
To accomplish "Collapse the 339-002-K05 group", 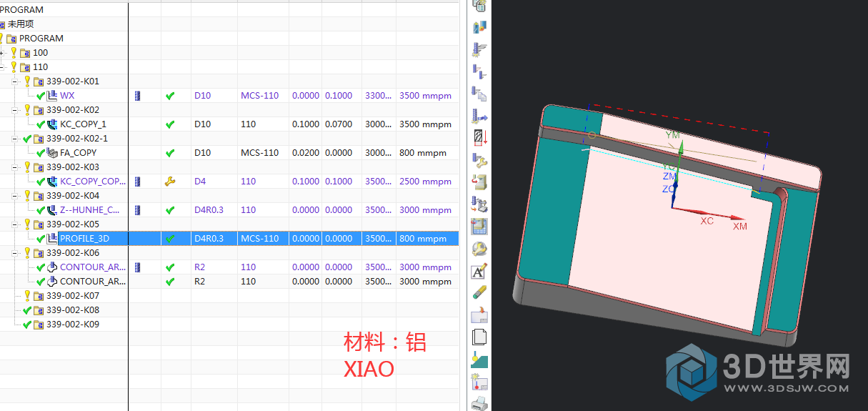I will [15, 224].
